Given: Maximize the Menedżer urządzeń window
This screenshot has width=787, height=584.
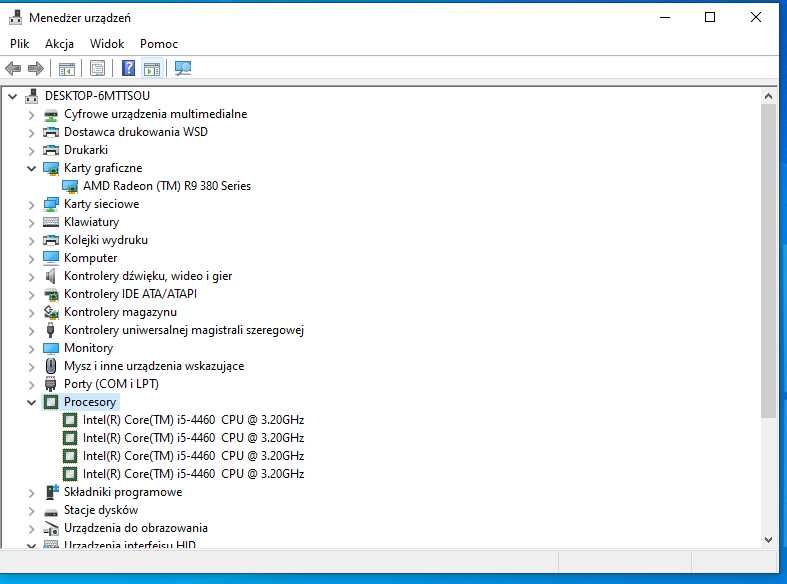Looking at the screenshot, I should pyautogui.click(x=710, y=18).
